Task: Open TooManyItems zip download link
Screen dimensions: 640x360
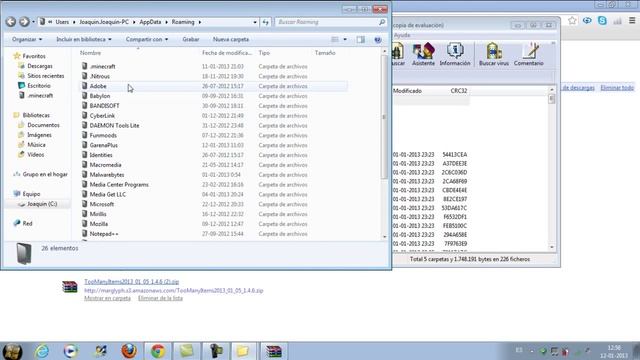Action: [x=131, y=282]
